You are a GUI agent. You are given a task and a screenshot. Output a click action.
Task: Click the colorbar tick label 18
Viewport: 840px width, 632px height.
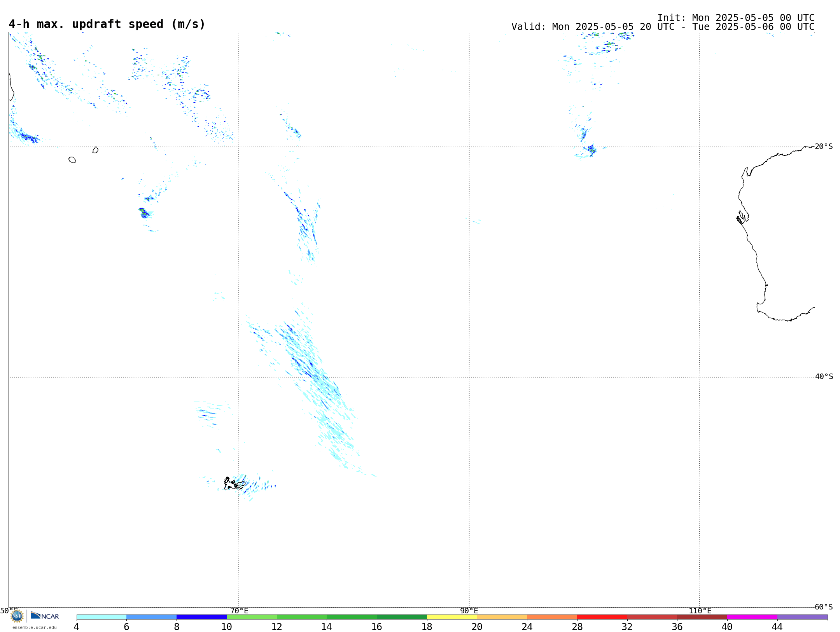click(x=427, y=627)
